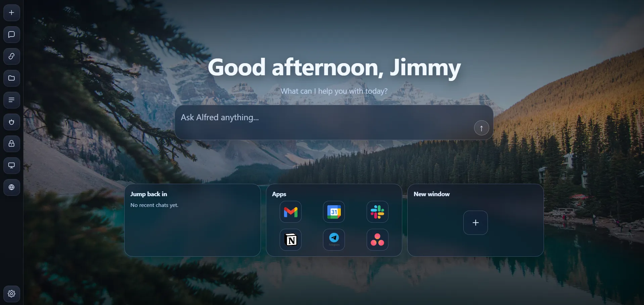The height and width of the screenshot is (305, 644).
Task: Click the plus button under New window
Action: click(x=475, y=223)
